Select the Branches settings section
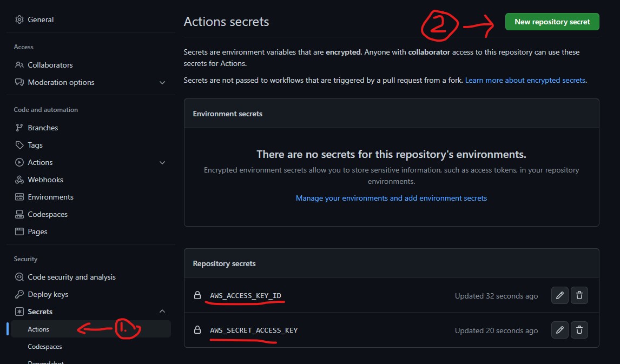This screenshot has width=620, height=364. click(x=43, y=127)
